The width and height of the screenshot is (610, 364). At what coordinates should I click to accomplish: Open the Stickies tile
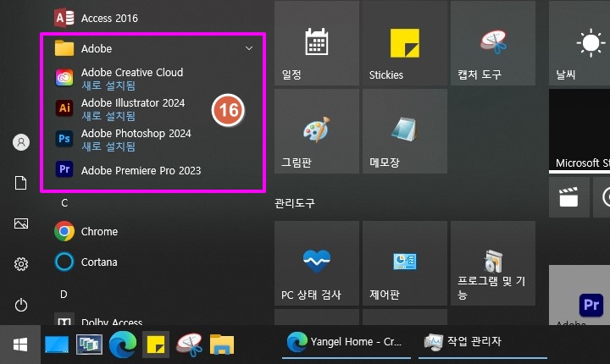(405, 43)
